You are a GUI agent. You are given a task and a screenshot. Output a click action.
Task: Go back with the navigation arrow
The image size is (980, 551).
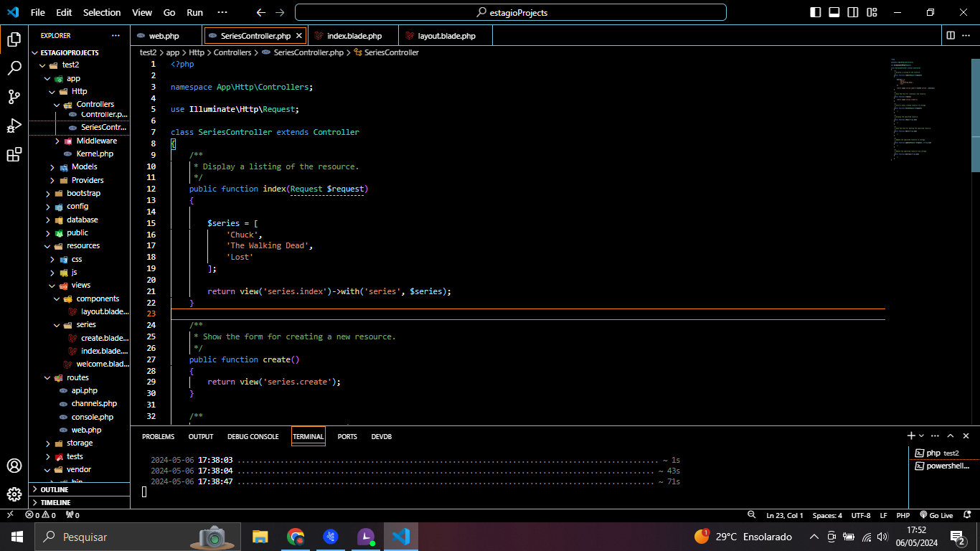click(x=261, y=12)
